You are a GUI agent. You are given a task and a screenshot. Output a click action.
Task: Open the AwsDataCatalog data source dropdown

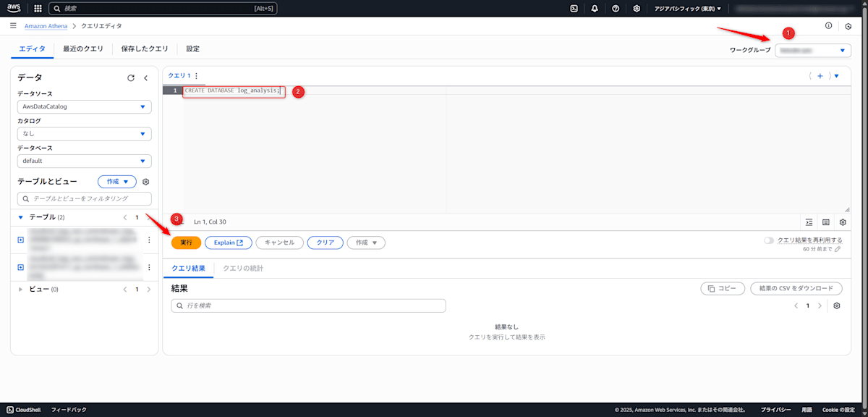pyautogui.click(x=85, y=106)
